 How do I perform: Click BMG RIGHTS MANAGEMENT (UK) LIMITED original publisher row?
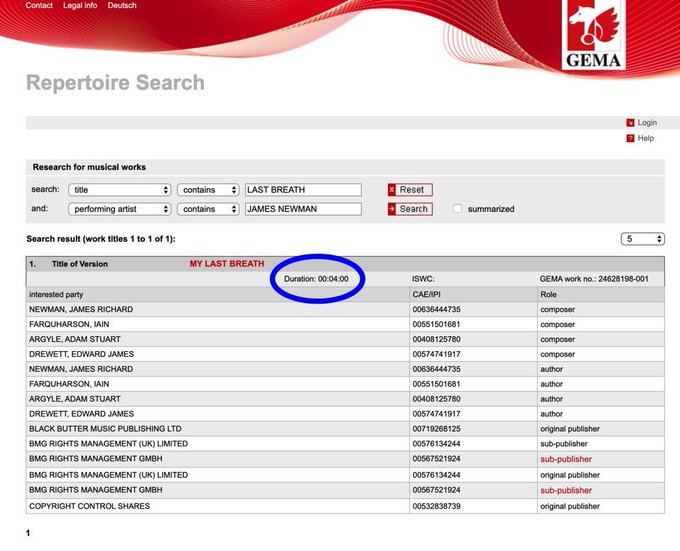pyautogui.click(x=345, y=475)
